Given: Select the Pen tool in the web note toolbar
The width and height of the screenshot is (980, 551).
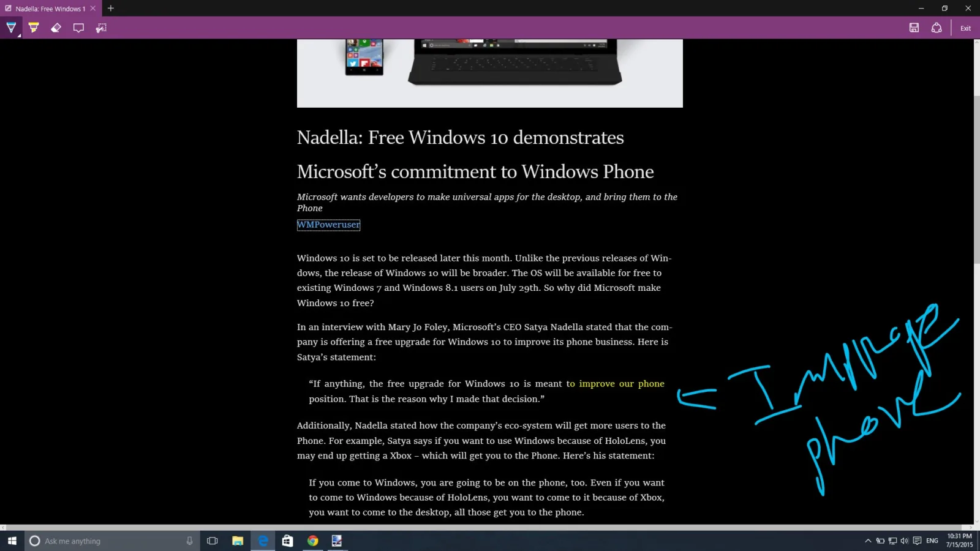Looking at the screenshot, I should (11, 28).
